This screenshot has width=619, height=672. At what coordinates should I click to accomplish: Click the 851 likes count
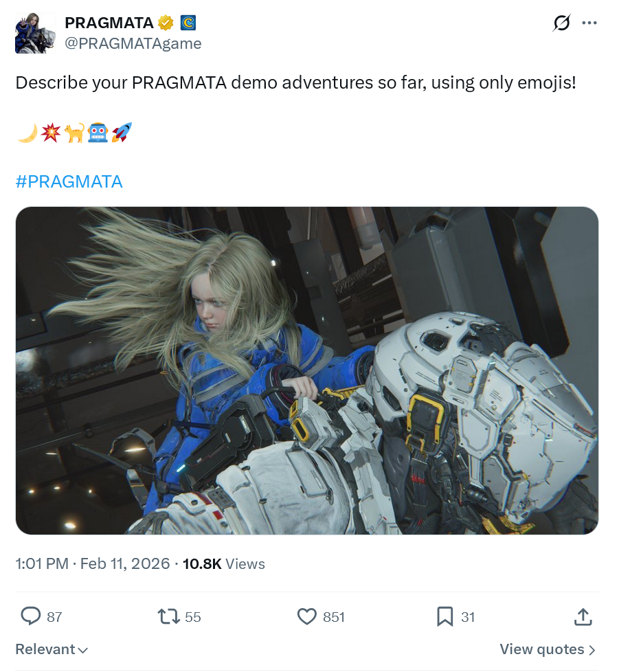point(334,617)
